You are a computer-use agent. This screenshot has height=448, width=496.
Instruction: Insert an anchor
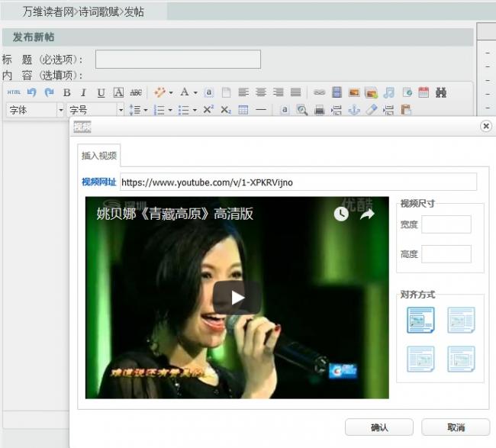click(354, 110)
